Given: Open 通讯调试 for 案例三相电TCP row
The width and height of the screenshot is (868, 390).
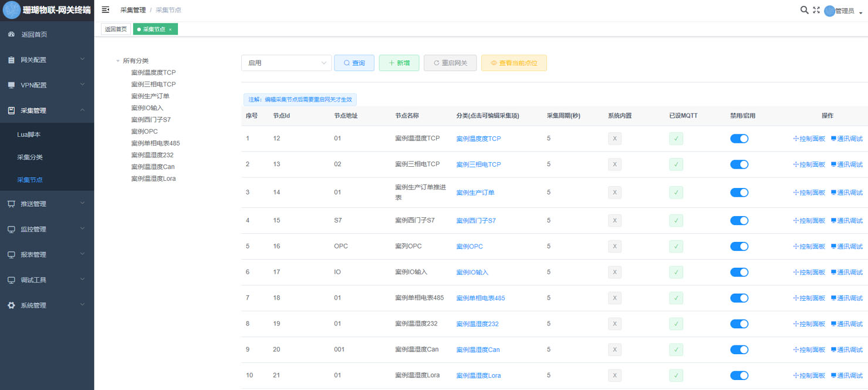Looking at the screenshot, I should [x=846, y=164].
